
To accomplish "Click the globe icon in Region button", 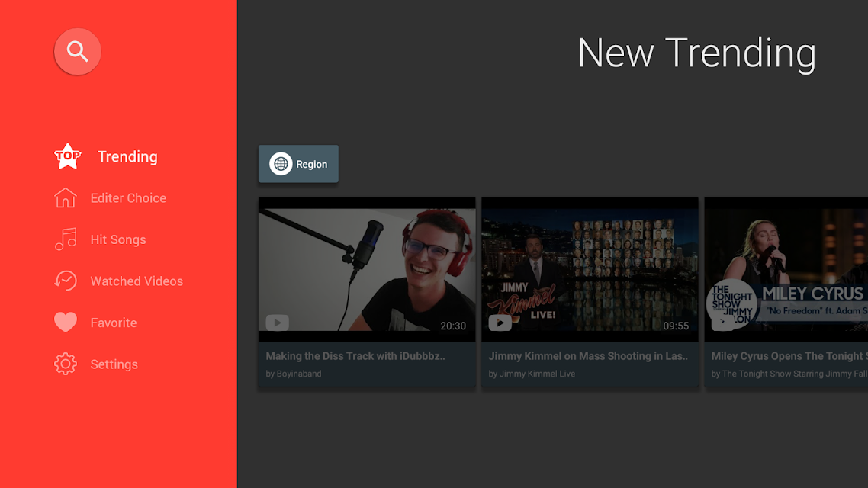I will pyautogui.click(x=281, y=164).
